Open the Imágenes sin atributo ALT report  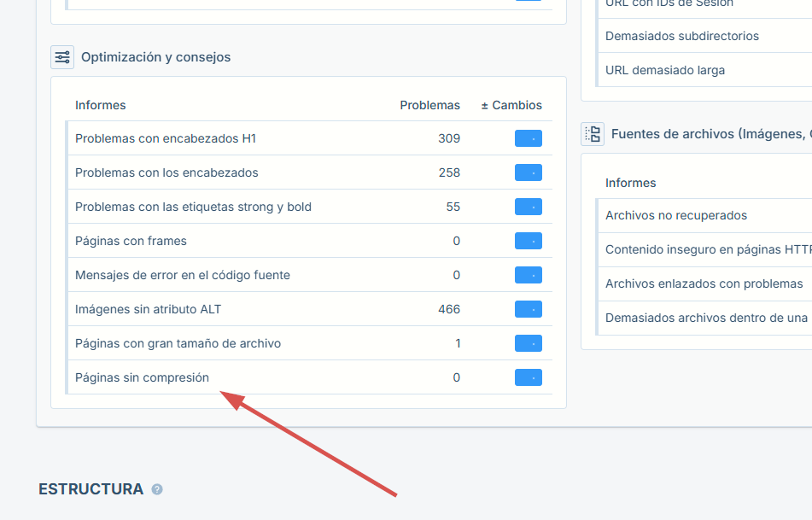(149, 309)
